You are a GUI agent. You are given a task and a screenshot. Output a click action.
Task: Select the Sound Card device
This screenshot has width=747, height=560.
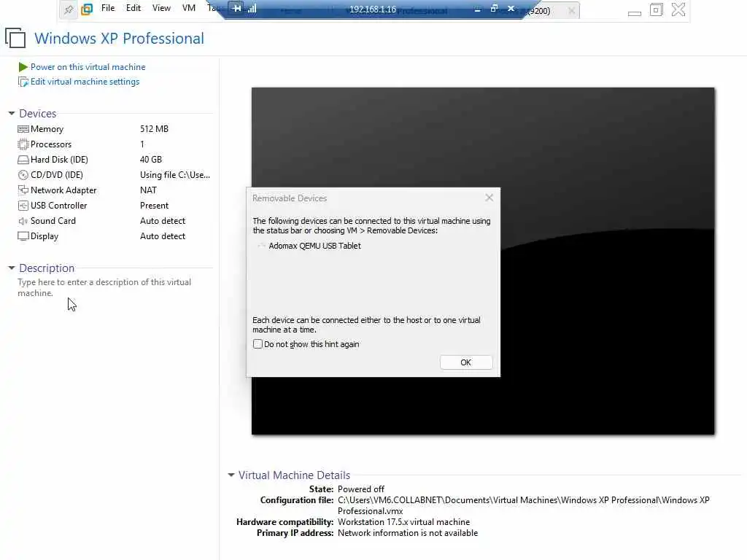[115, 220]
